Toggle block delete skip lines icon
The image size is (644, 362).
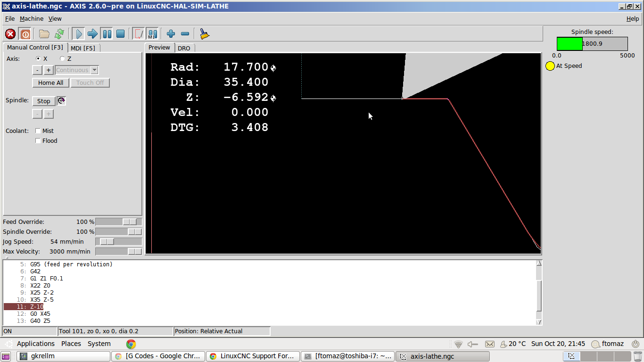[138, 34]
